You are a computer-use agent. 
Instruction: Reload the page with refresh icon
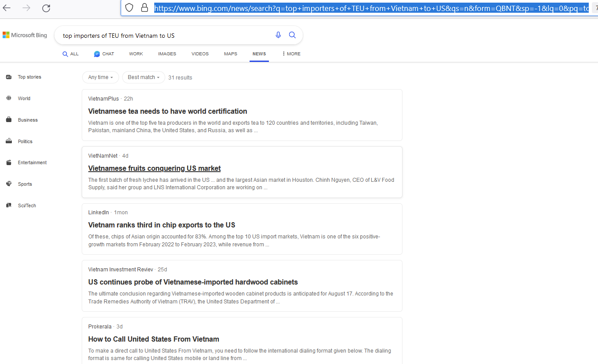(46, 8)
